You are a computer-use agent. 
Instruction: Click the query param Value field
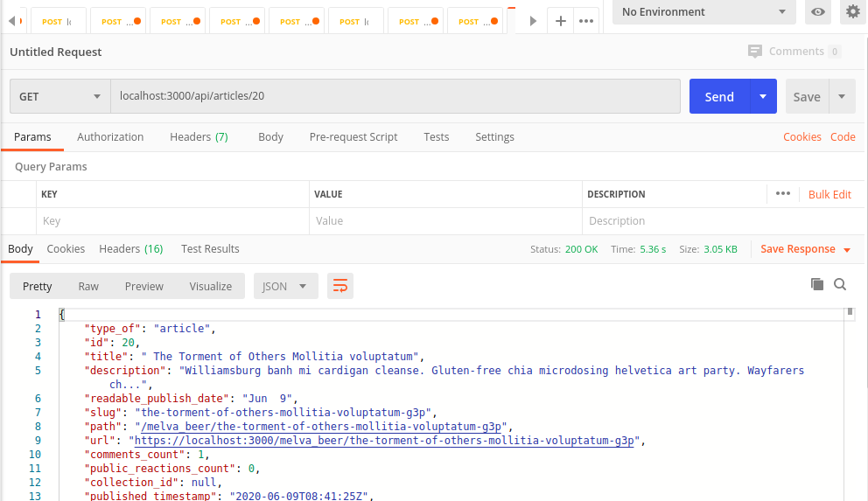tap(445, 220)
